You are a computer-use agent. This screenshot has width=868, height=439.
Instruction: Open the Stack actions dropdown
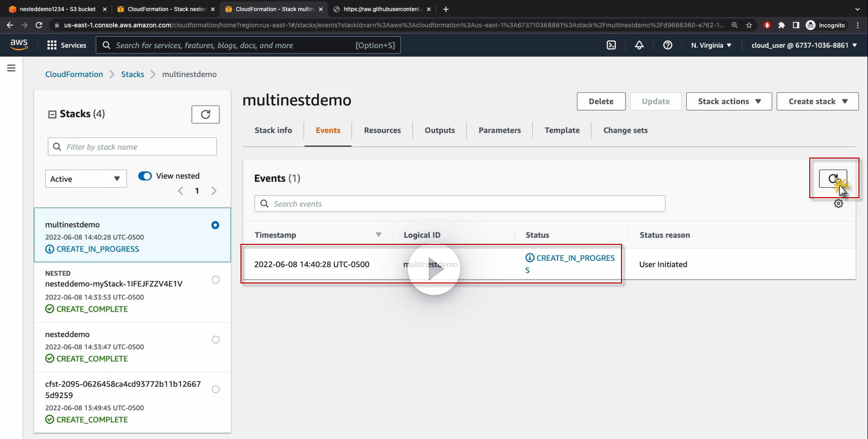point(729,101)
